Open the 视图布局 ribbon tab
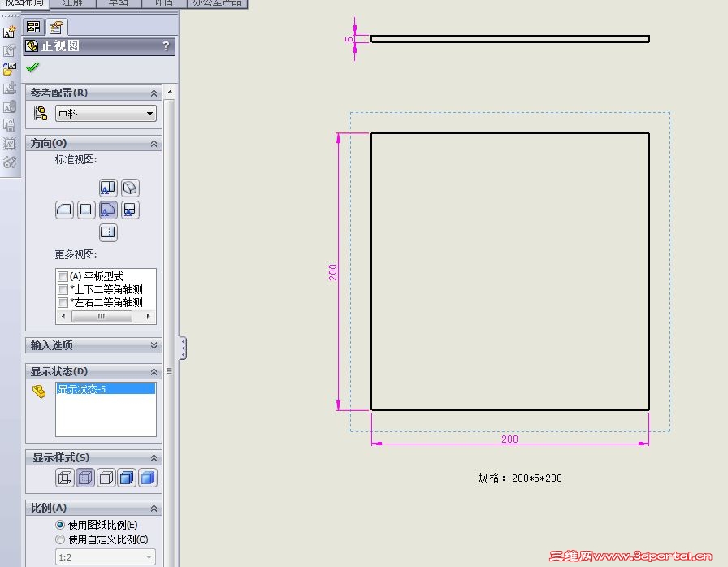Image resolution: width=728 pixels, height=567 pixels. 24,2
